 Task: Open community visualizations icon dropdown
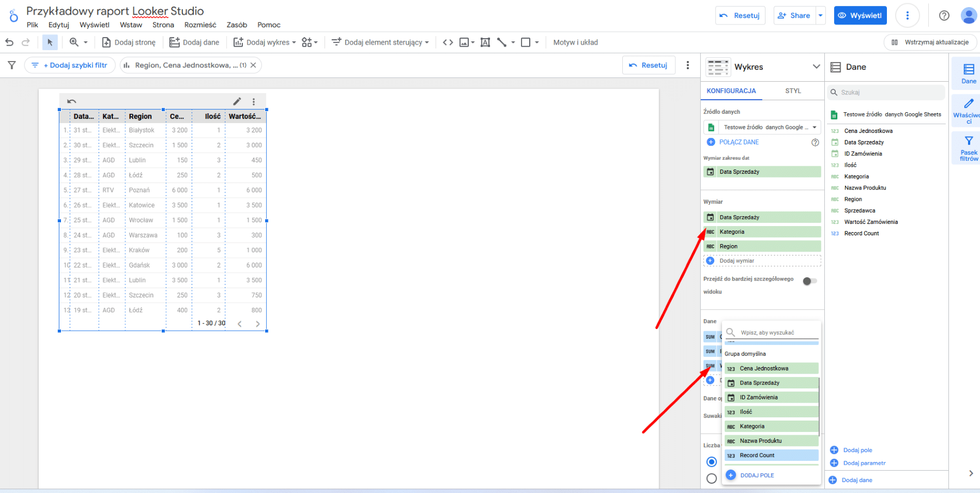tap(310, 42)
